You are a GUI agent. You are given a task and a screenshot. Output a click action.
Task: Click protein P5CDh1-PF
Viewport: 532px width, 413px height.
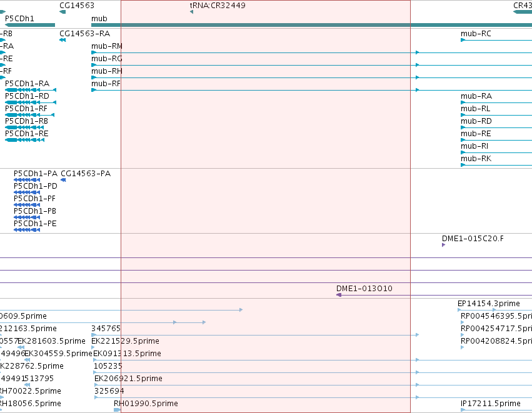(34, 199)
